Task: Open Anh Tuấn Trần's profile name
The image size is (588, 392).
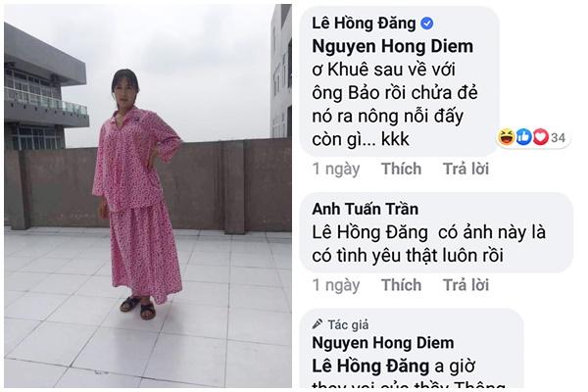Action: [366, 209]
